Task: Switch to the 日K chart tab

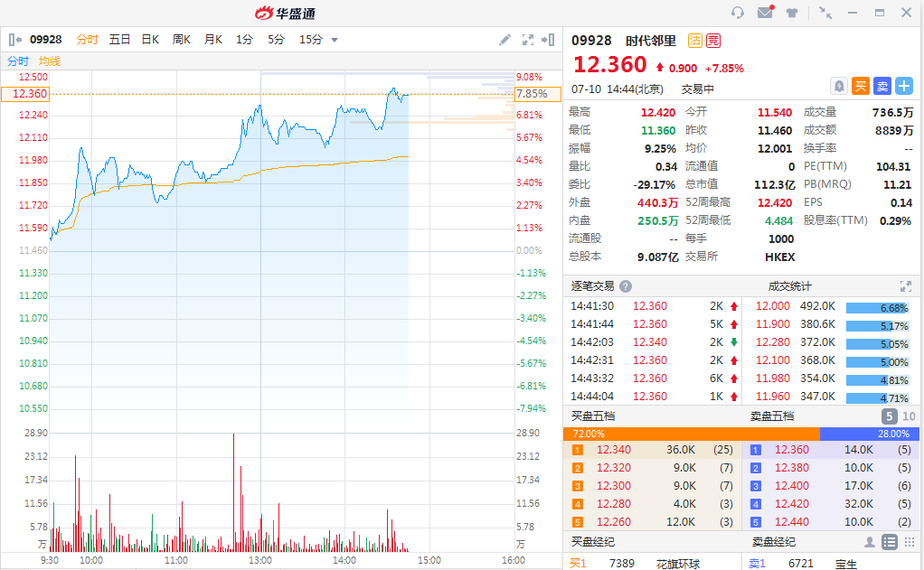Action: (150, 40)
